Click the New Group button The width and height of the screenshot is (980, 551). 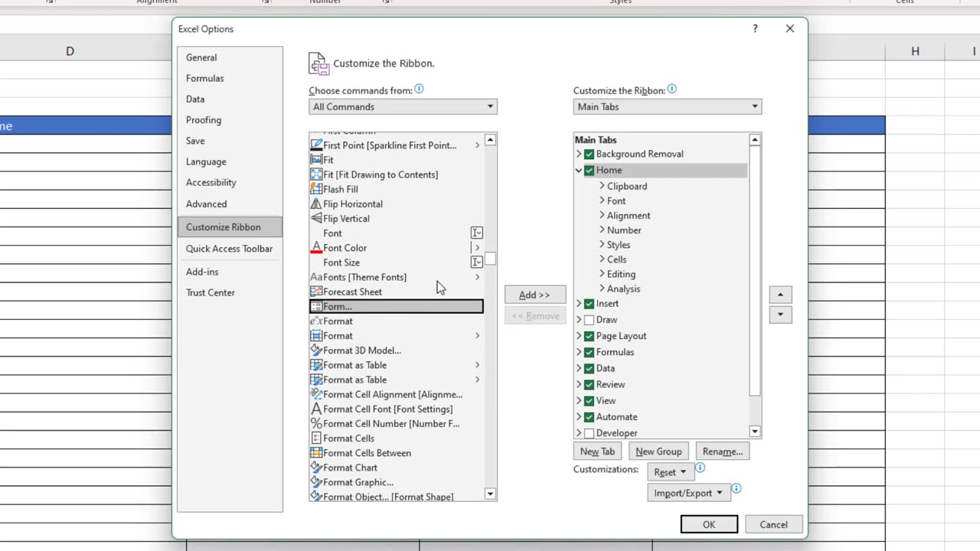pyautogui.click(x=658, y=452)
